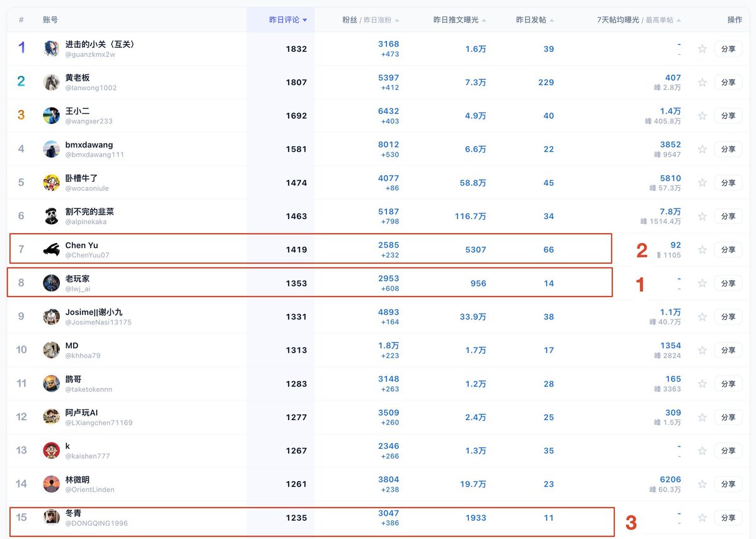The image size is (756, 539).
Task: Share the 冬青 account
Action: pyautogui.click(x=728, y=518)
